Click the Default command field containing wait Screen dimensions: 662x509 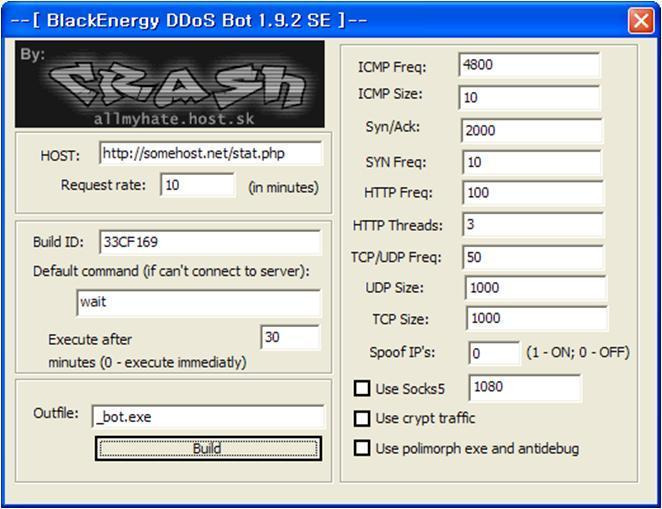[x=198, y=303]
